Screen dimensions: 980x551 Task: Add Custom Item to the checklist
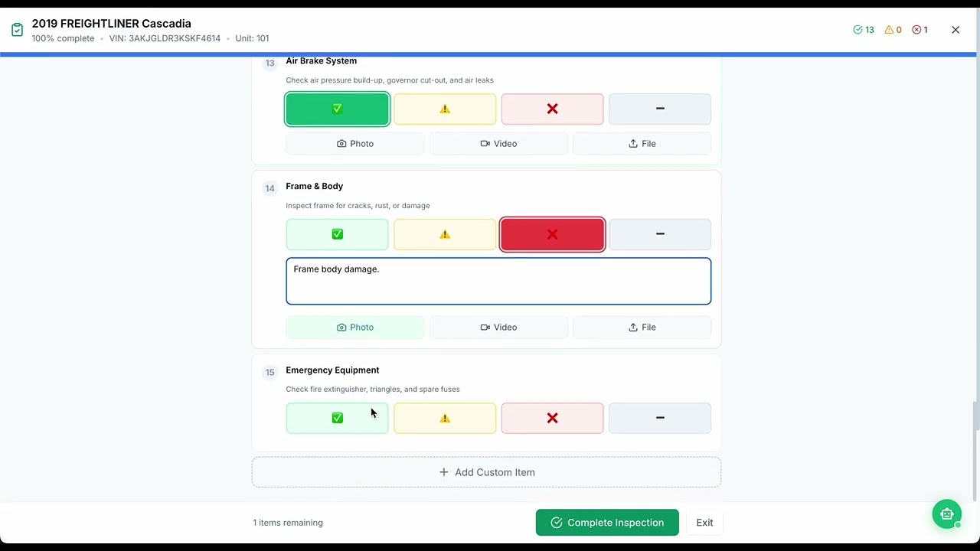click(486, 472)
